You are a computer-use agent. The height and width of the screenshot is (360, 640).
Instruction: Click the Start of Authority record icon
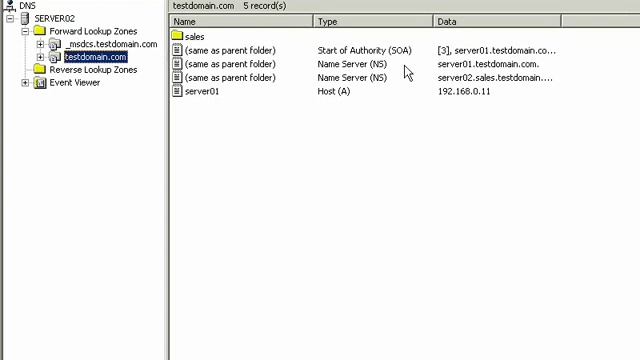pyautogui.click(x=177, y=50)
